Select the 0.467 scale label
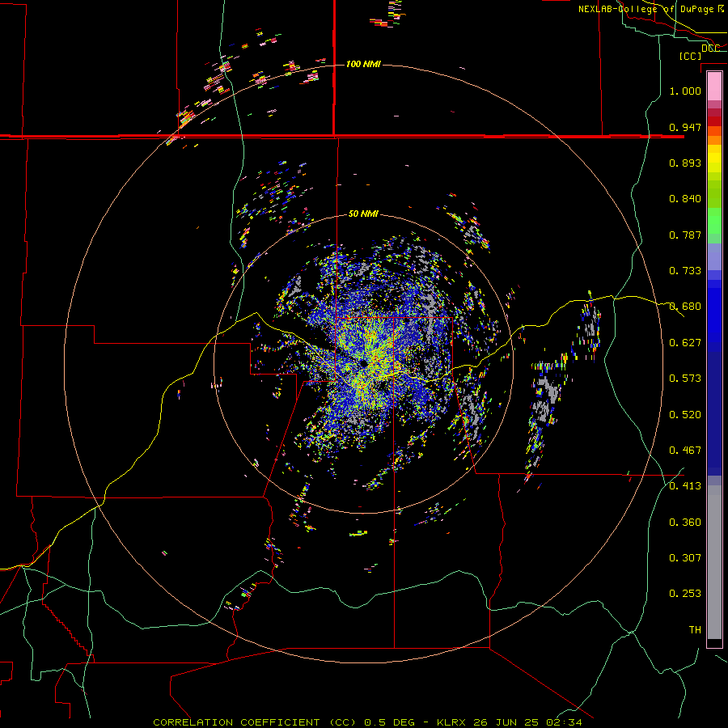This screenshot has height=728, width=728. click(x=685, y=450)
